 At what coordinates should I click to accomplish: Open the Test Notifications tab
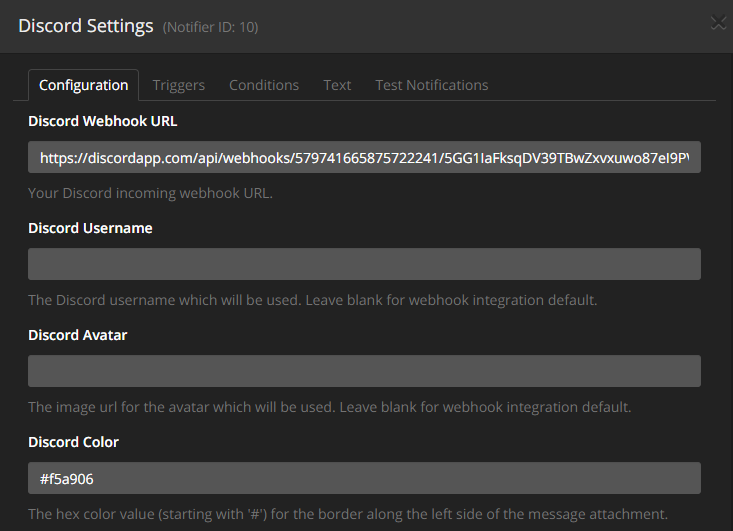point(431,85)
